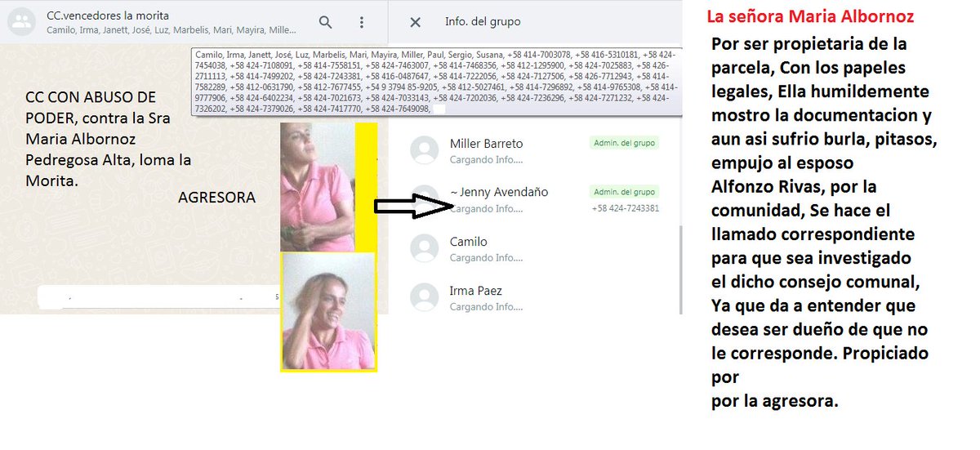Select Irma Paez's avatar icon
The width and height of the screenshot is (980, 450).
pos(424,298)
